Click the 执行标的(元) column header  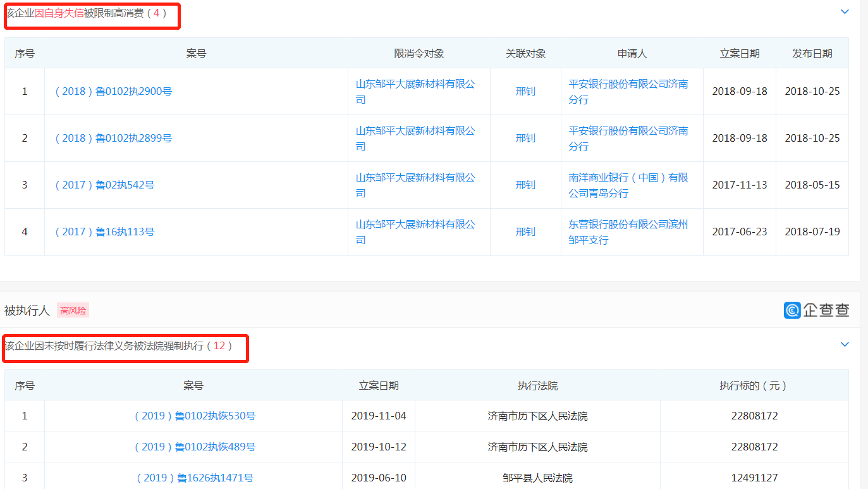click(x=754, y=385)
